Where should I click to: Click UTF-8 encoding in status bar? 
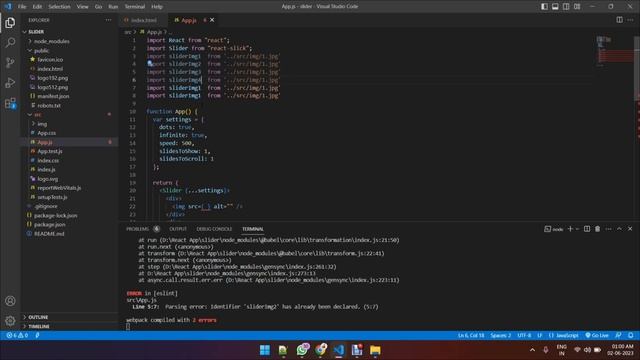[524, 336]
